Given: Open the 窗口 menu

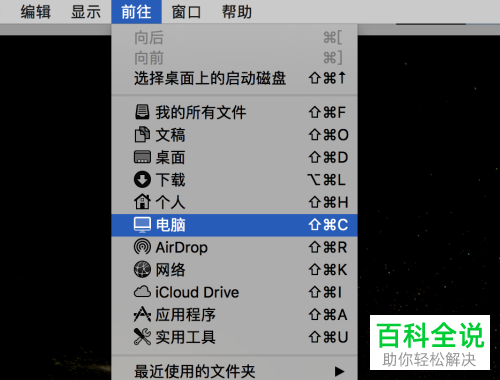Looking at the screenshot, I should pyautogui.click(x=186, y=12).
